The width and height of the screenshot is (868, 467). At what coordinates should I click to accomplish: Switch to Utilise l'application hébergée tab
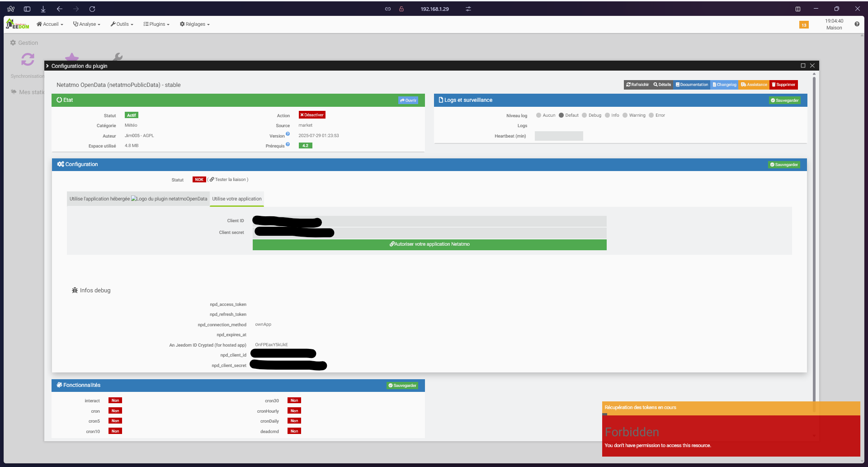(x=138, y=199)
